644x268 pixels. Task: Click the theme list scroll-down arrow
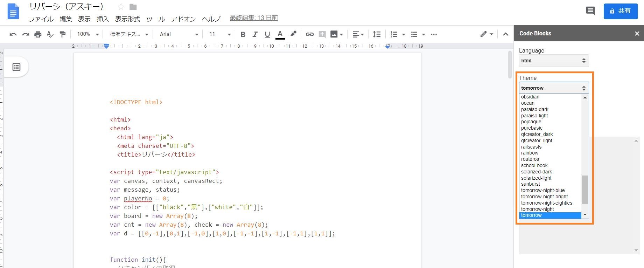pyautogui.click(x=585, y=215)
